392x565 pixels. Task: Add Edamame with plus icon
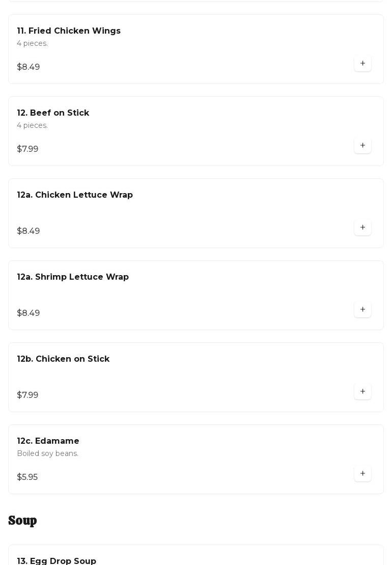click(x=362, y=473)
